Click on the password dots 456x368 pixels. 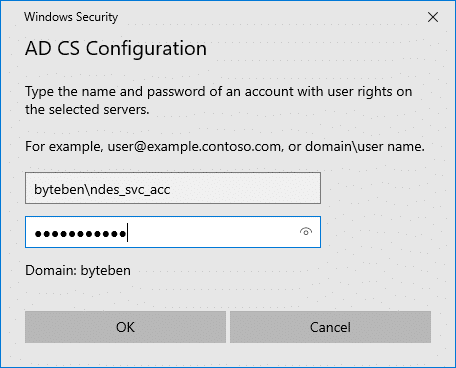[80, 234]
